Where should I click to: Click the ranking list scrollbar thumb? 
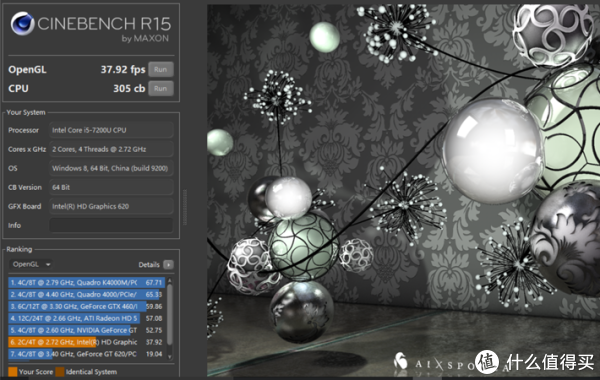170,315
